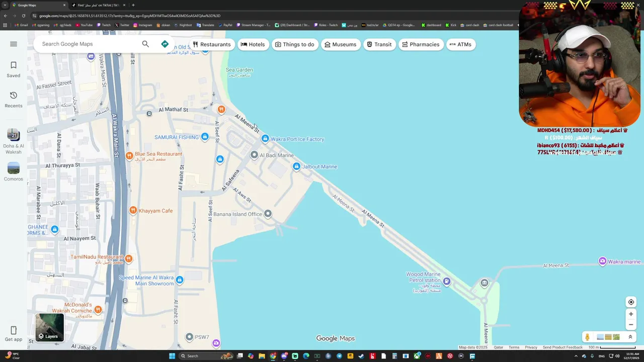The height and width of the screenshot is (362, 644).
Task: Click the Woqod Marine Petrol station pin
Action: click(x=446, y=281)
